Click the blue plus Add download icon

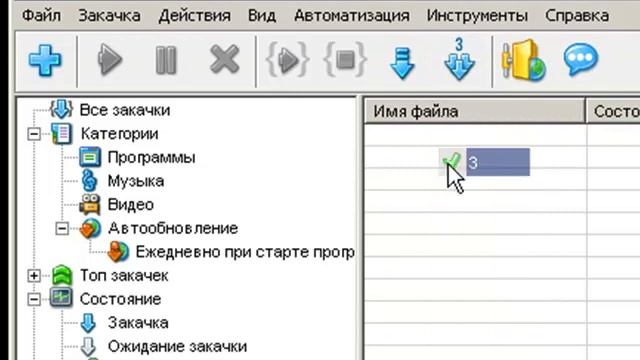coord(45,60)
